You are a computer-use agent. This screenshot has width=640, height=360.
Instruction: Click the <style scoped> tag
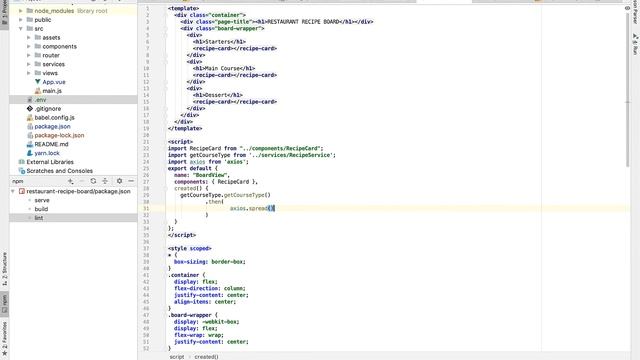(x=190, y=248)
